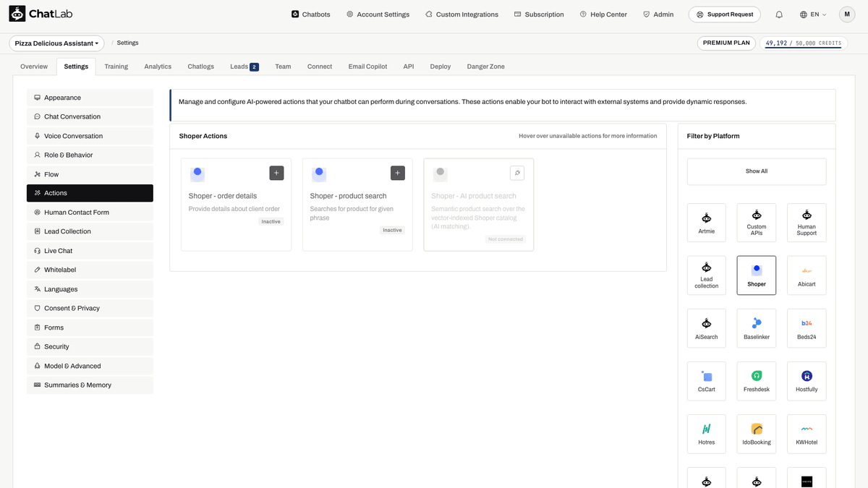The width and height of the screenshot is (868, 488).
Task: Open Account Settings in top navigation
Action: pos(378,14)
